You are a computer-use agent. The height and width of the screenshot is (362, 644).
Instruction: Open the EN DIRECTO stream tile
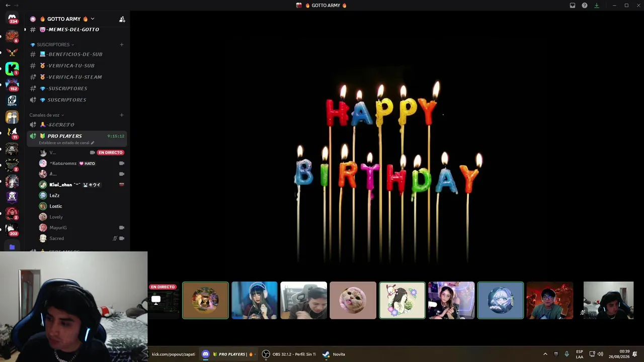[x=164, y=300]
